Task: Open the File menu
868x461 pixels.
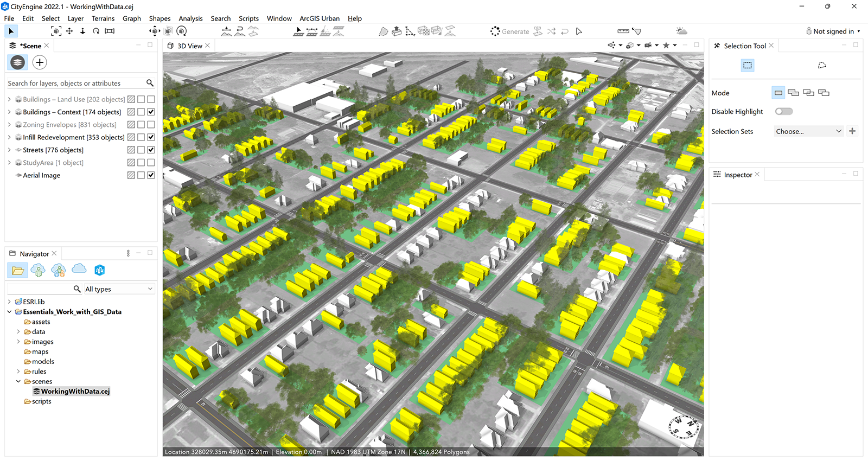Action: [x=9, y=18]
